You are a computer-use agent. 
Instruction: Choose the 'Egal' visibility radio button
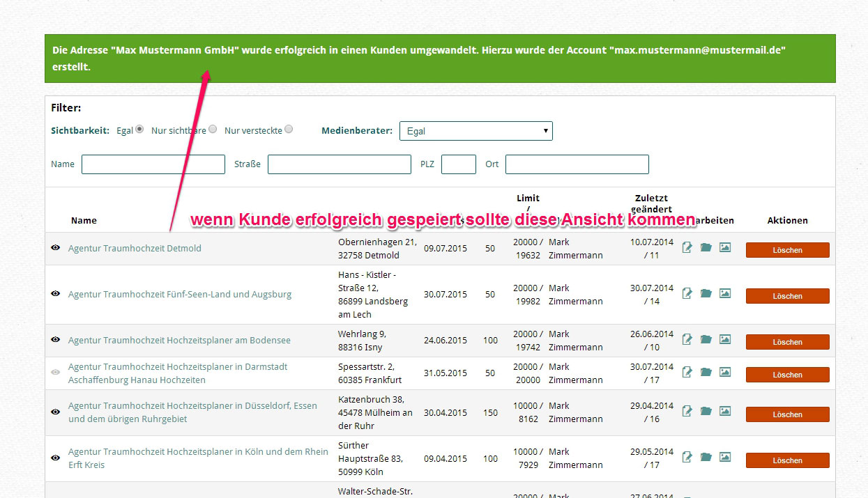tap(139, 130)
